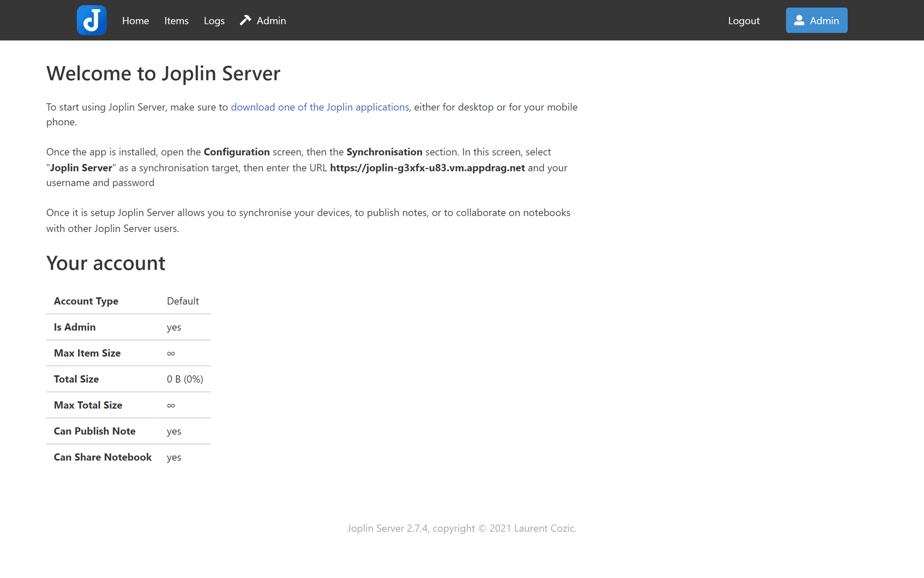924x578 pixels.
Task: Click the Welcome to Joplin Server heading
Action: [163, 73]
